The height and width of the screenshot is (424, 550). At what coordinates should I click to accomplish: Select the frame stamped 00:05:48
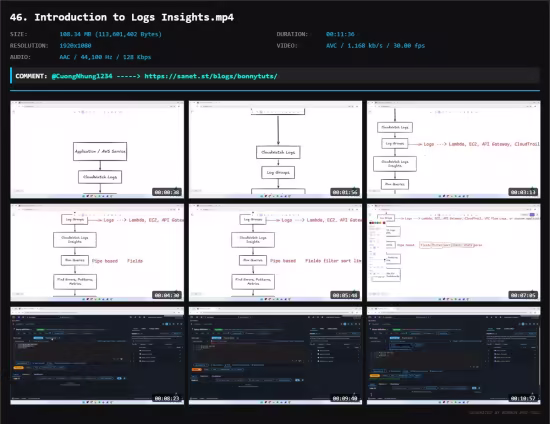coord(275,252)
